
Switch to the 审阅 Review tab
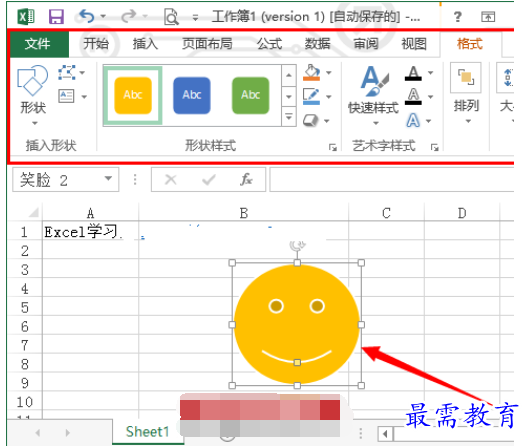tap(366, 44)
